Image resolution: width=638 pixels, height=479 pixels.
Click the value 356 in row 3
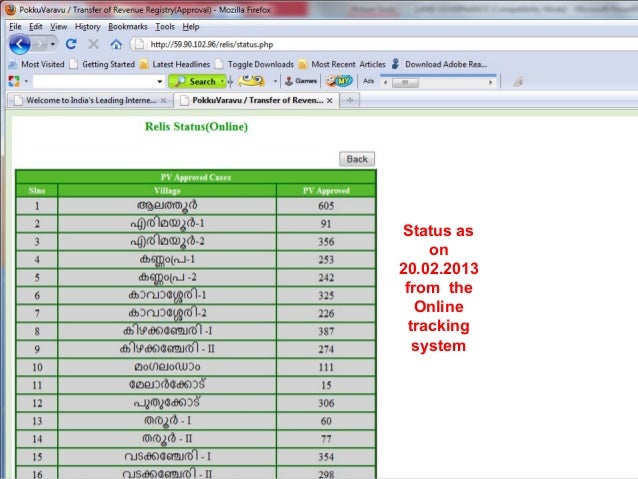[x=326, y=242]
